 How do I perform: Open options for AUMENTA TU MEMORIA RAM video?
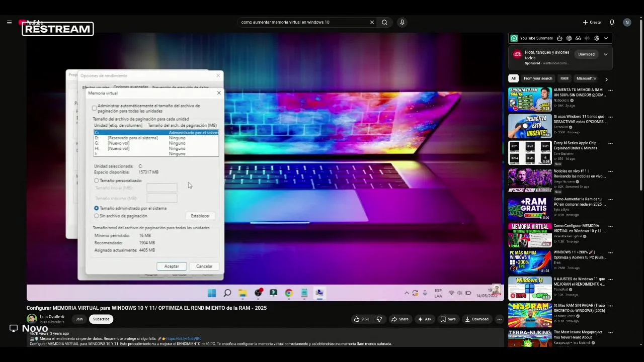coord(610,90)
